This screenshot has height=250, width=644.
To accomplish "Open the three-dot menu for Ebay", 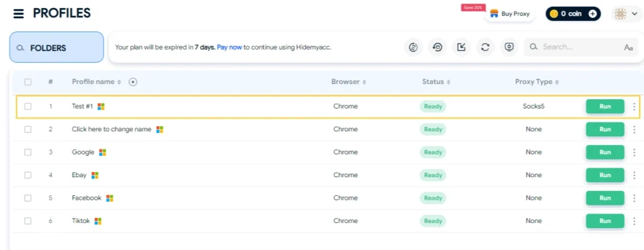I will point(634,175).
